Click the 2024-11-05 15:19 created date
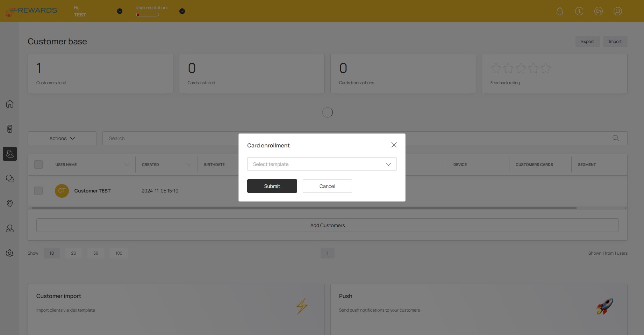Image resolution: width=644 pixels, height=335 pixels. click(x=160, y=191)
